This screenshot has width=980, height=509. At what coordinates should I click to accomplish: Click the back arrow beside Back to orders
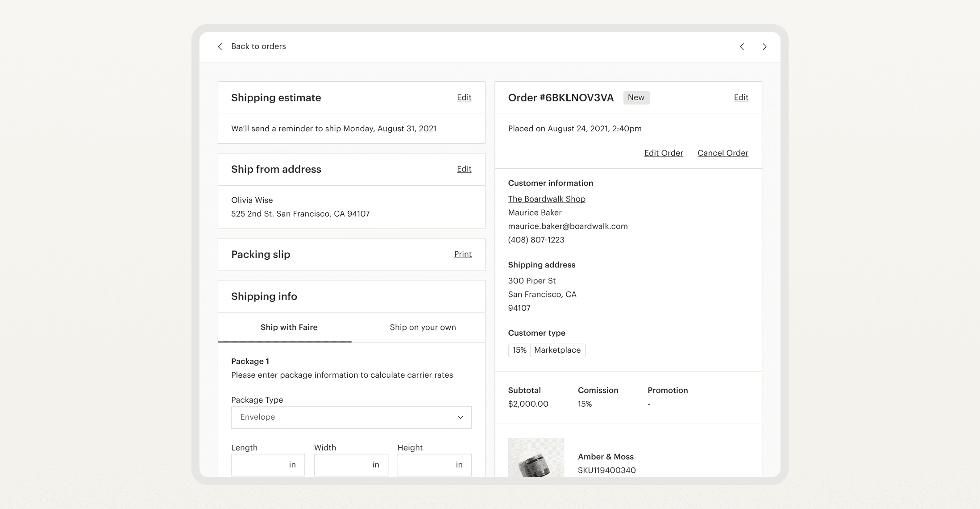pos(220,46)
